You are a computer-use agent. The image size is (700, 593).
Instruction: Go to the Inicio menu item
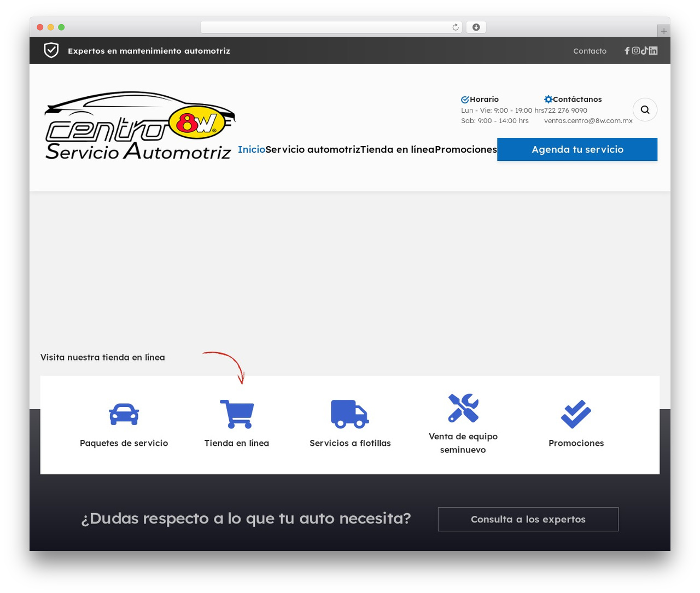[252, 149]
